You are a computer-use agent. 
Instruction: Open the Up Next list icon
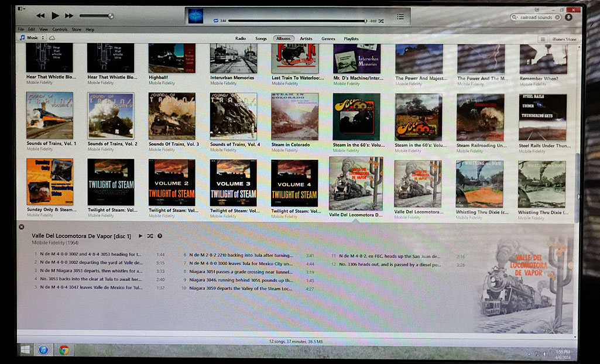(x=400, y=16)
